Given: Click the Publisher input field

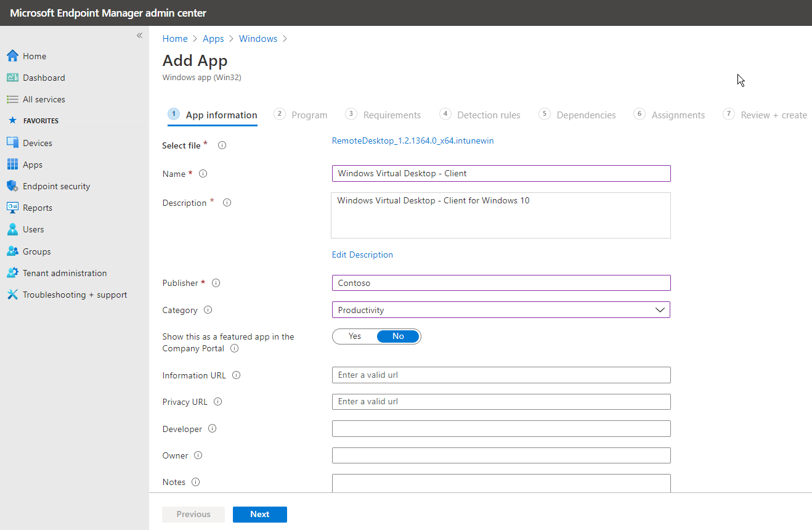Looking at the screenshot, I should pos(501,283).
